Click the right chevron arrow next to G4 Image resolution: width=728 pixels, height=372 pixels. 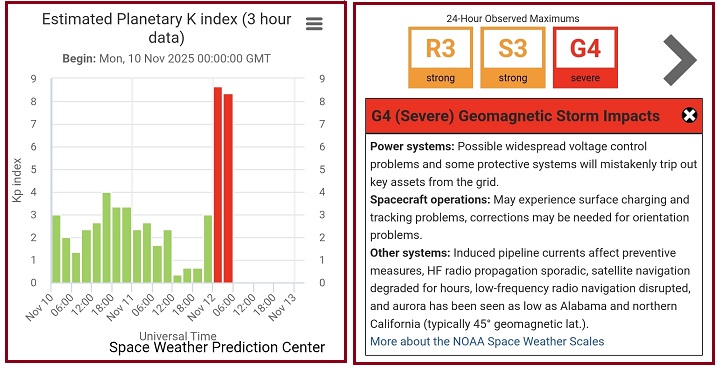(680, 60)
